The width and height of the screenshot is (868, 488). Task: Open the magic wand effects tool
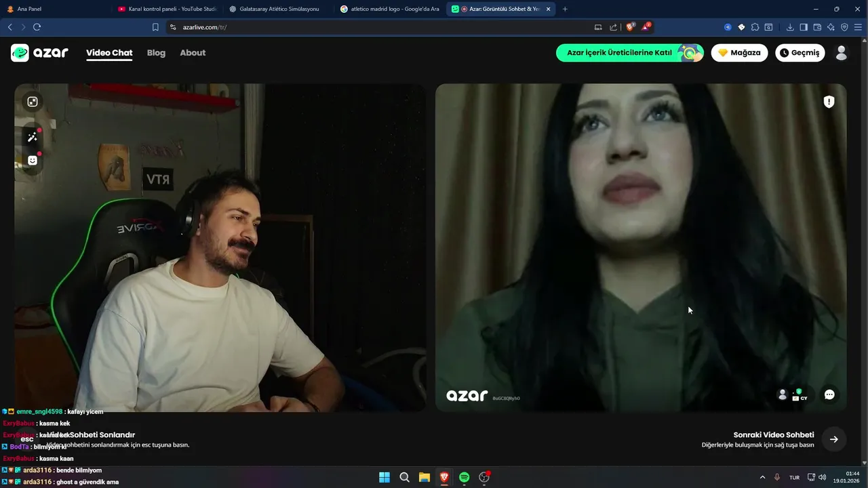[x=33, y=137]
